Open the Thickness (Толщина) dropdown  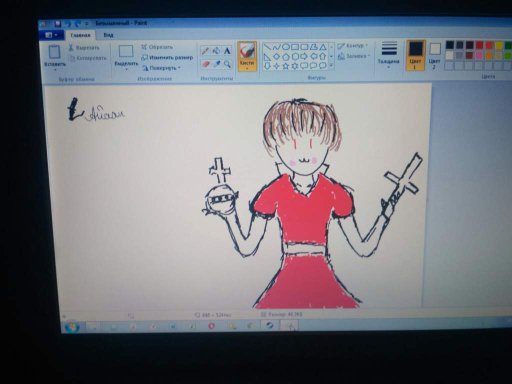pos(389,55)
